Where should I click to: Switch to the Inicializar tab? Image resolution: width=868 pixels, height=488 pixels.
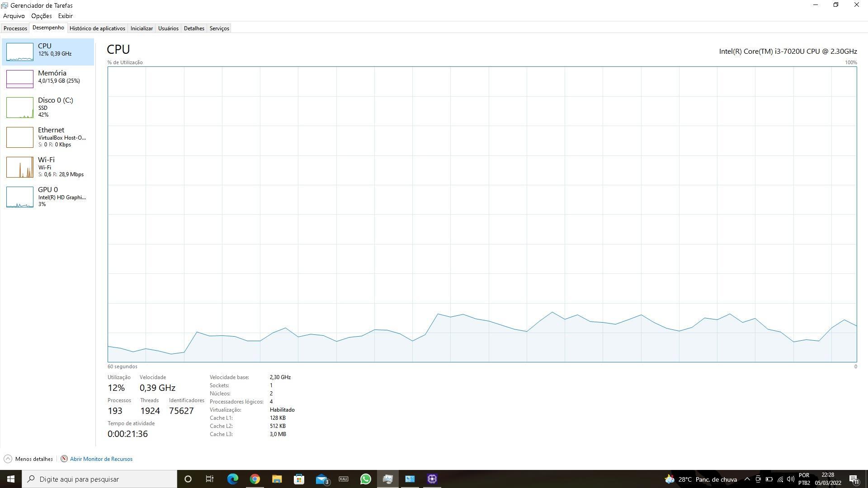tap(142, 28)
